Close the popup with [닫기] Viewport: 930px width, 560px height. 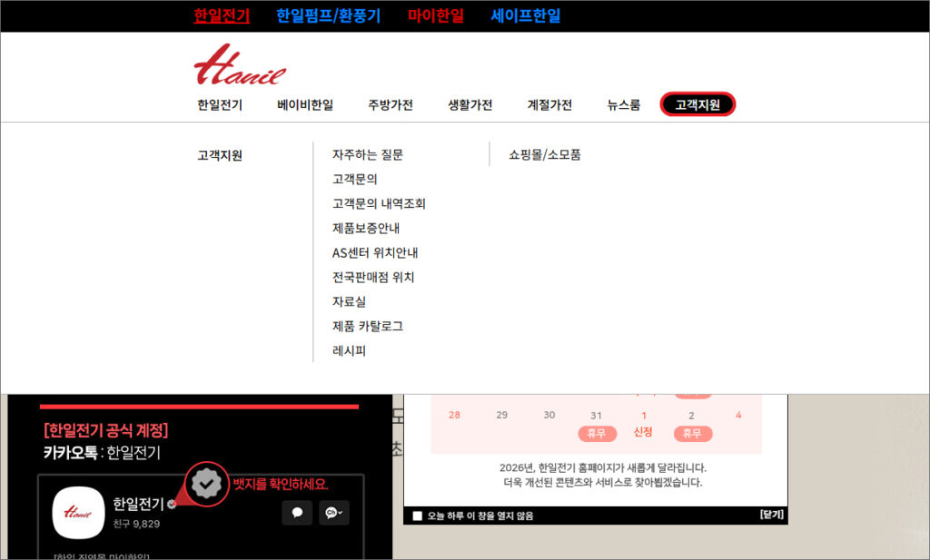pos(771,515)
